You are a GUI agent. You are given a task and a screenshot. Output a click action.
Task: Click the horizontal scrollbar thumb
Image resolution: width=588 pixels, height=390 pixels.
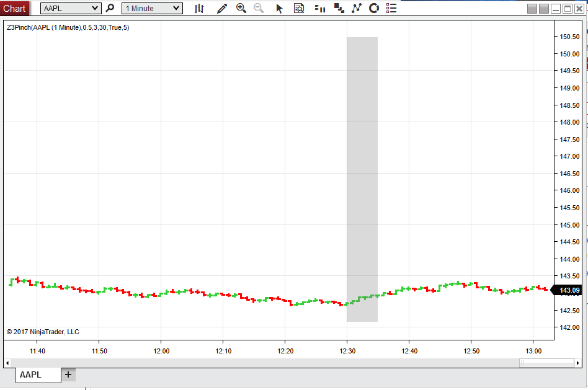[x=546, y=363]
